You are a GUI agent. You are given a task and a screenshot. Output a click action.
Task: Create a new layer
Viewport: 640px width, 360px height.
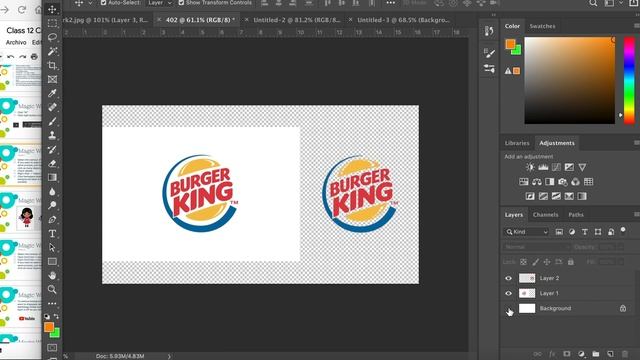pos(610,354)
